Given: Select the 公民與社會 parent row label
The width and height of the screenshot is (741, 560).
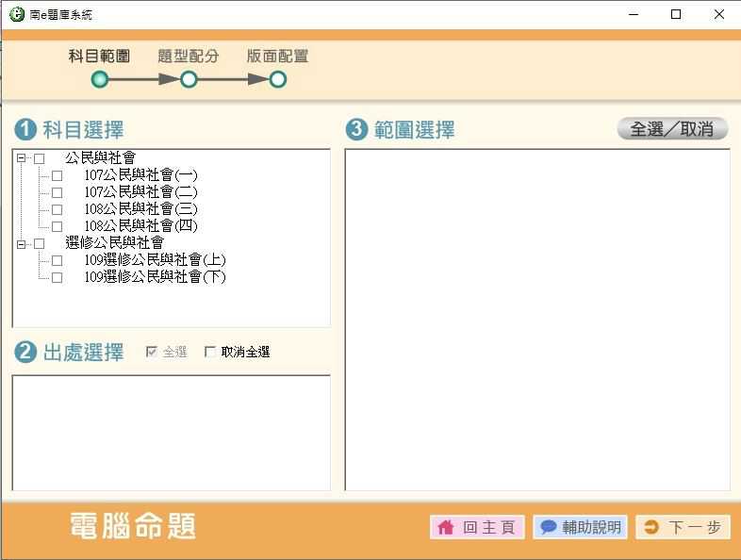Looking at the screenshot, I should click(101, 157).
